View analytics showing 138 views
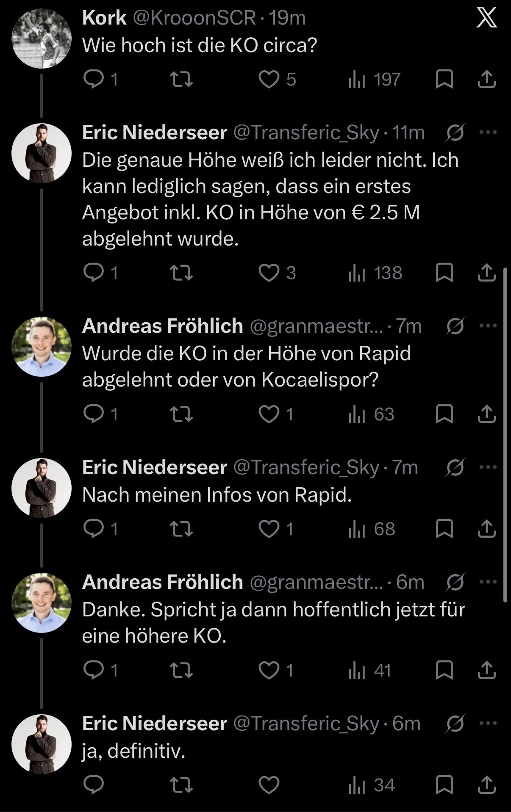The height and width of the screenshot is (812, 511). pos(375,273)
